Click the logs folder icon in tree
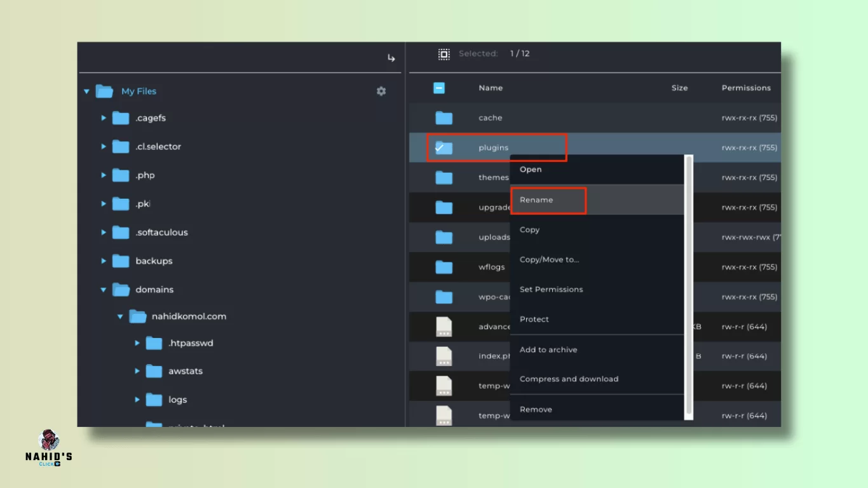This screenshot has height=488, width=868. [154, 400]
